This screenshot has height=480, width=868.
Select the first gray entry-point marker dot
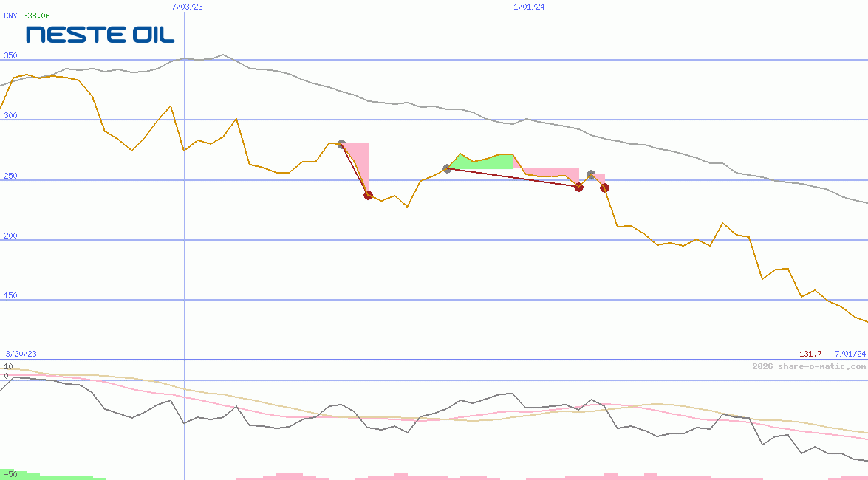341,144
